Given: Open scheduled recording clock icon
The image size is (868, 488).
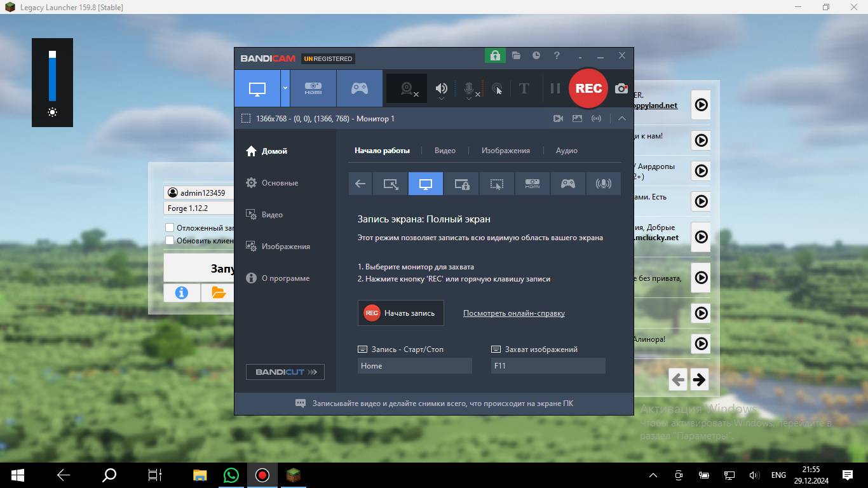Looking at the screenshot, I should click(x=536, y=56).
